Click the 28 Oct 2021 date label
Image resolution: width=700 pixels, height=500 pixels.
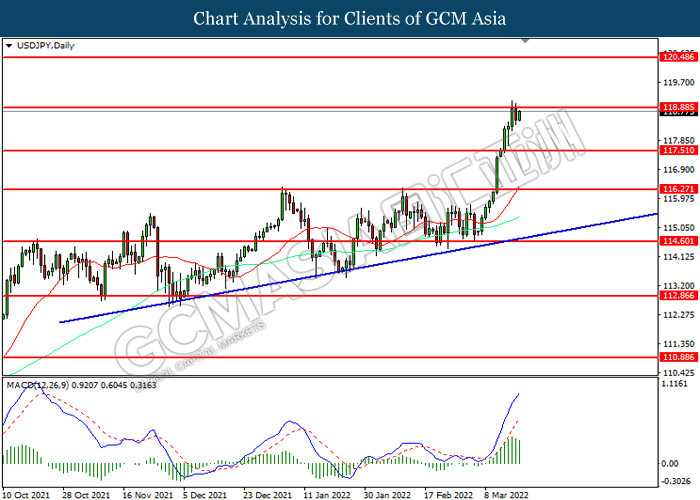[86, 495]
